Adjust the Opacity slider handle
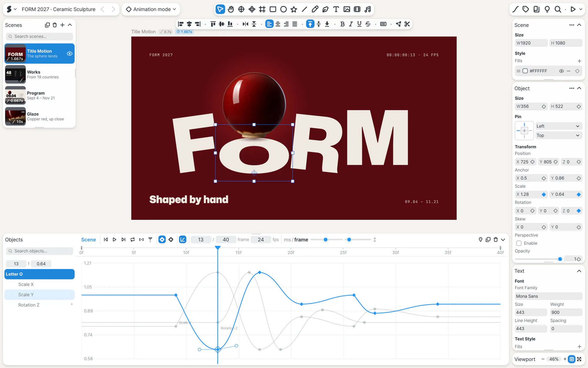 [x=560, y=259]
